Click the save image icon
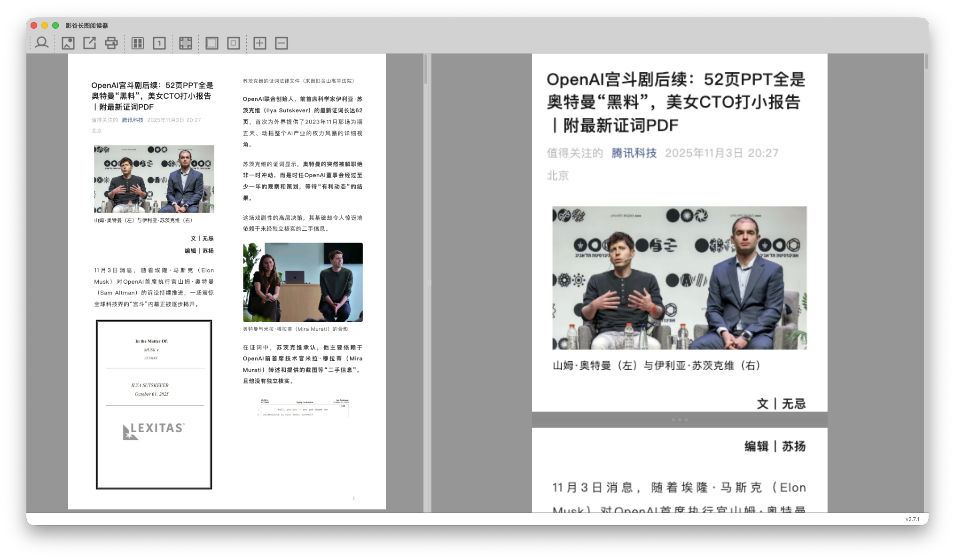This screenshot has height=560, width=955. [68, 43]
